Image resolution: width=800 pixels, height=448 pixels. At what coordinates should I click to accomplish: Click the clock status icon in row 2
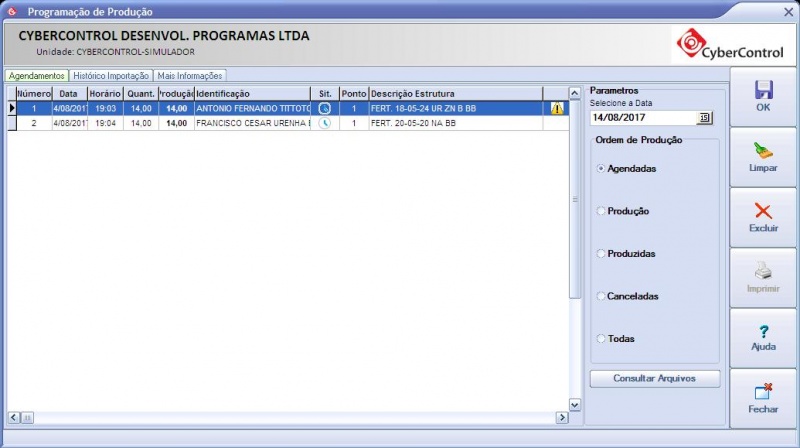click(x=324, y=123)
